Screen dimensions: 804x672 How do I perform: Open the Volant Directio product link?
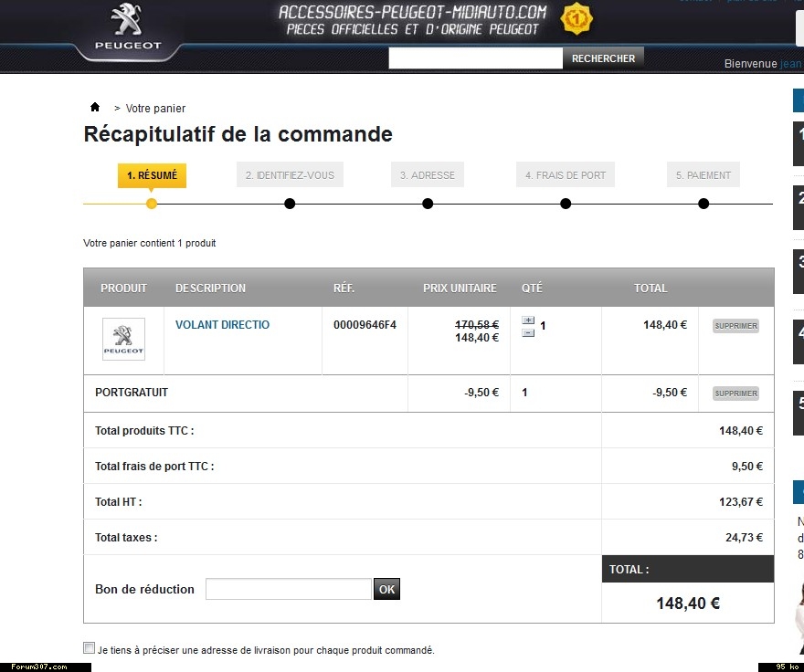pos(222,325)
